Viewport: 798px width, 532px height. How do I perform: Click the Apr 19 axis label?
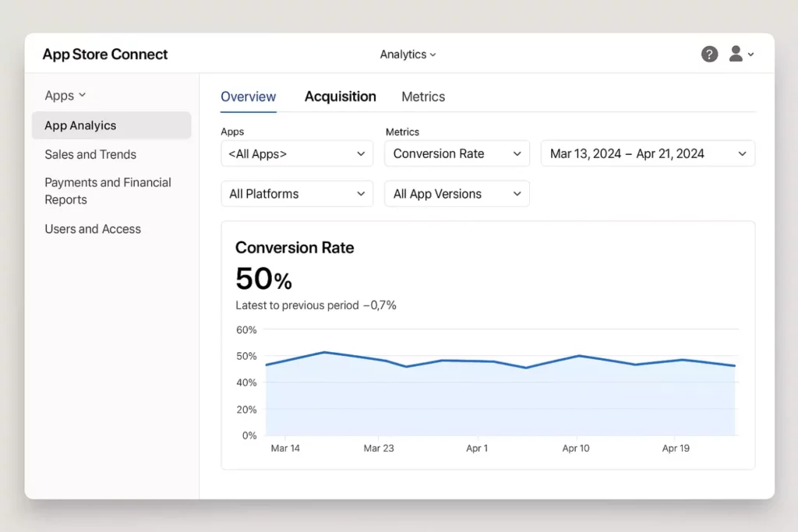[x=676, y=448]
